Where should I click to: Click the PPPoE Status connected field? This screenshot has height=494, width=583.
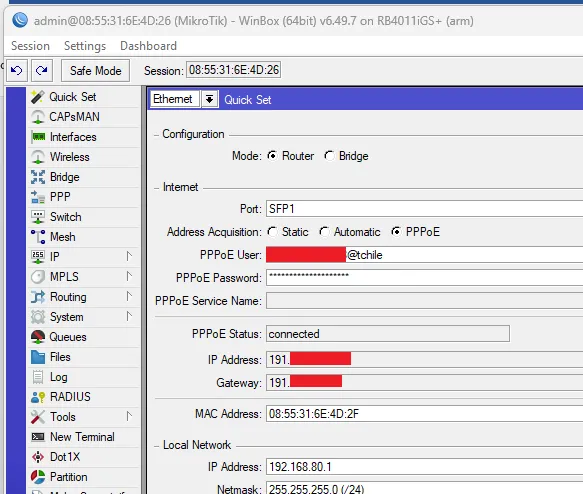388,334
